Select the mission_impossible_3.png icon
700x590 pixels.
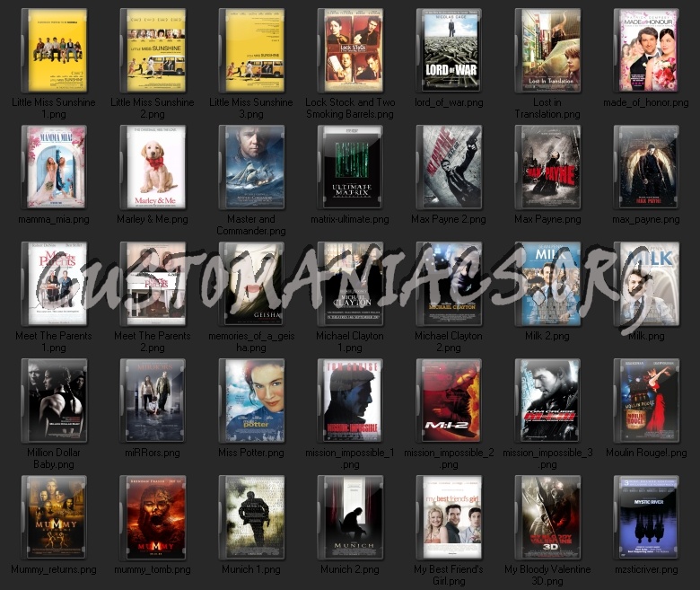click(547, 401)
